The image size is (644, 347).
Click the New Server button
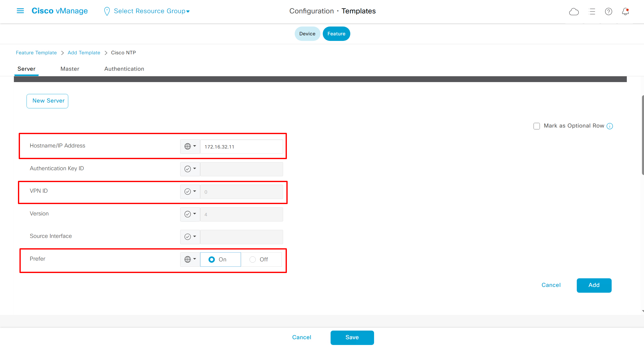[48, 101]
